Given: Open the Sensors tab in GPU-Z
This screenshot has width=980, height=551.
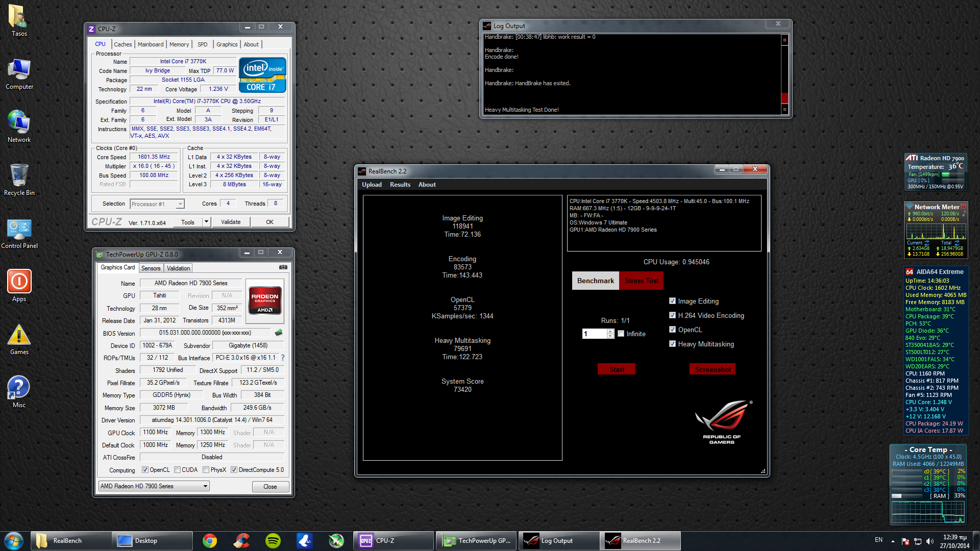Looking at the screenshot, I should 151,268.
